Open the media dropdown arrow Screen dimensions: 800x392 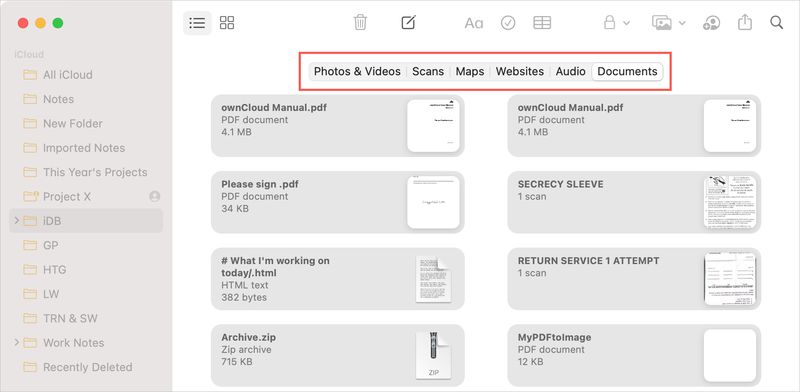682,23
